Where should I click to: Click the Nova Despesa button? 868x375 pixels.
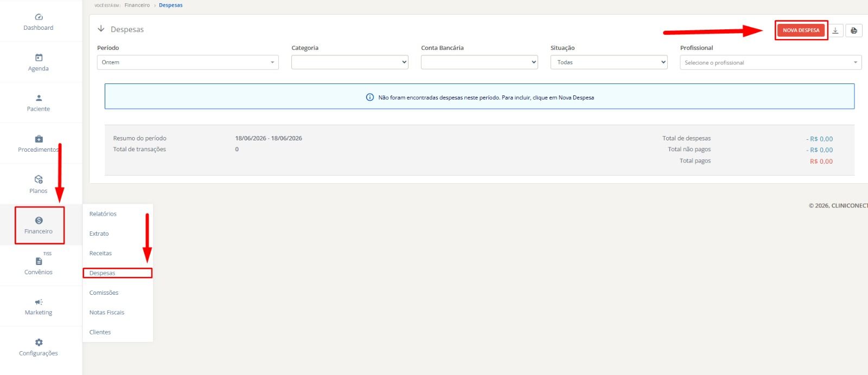point(801,30)
